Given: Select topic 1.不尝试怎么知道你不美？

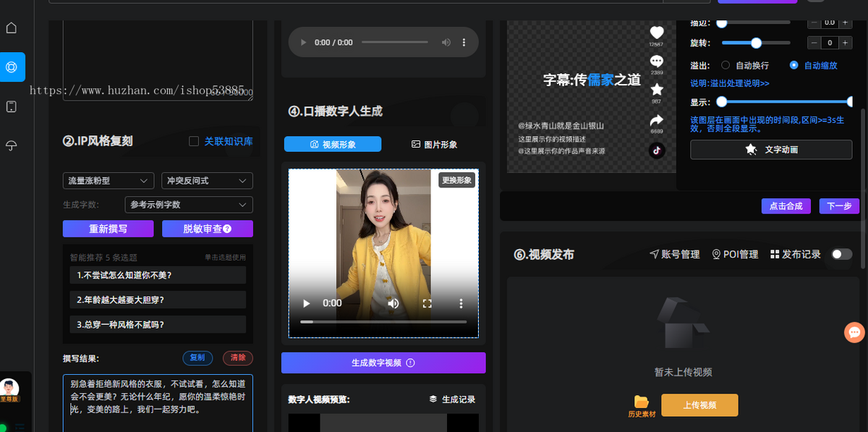Looking at the screenshot, I should (x=158, y=275).
